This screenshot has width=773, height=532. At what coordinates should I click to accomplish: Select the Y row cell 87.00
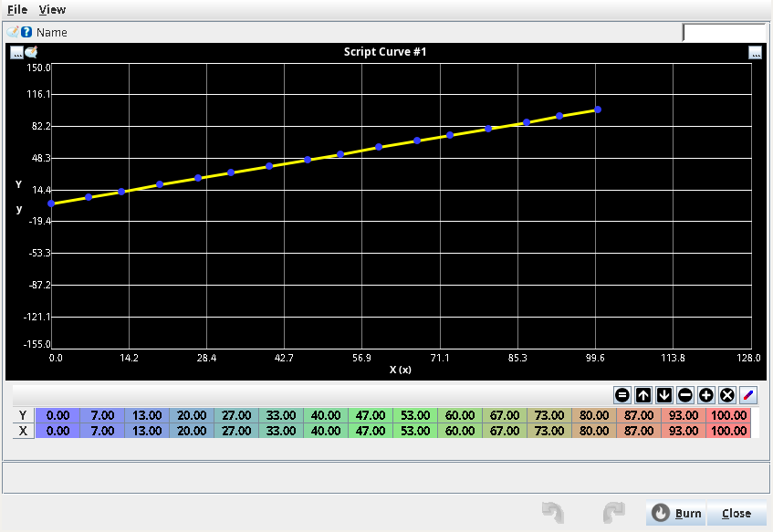(639, 415)
